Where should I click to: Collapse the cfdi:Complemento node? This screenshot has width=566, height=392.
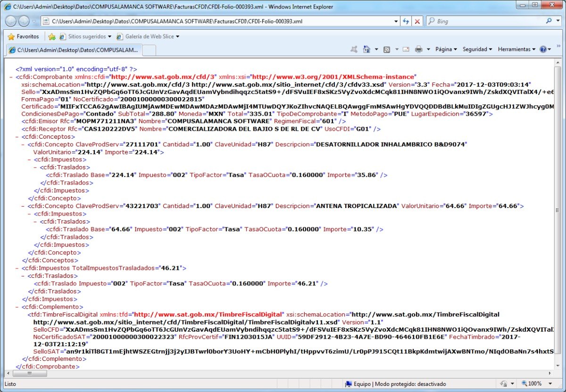pos(17,307)
